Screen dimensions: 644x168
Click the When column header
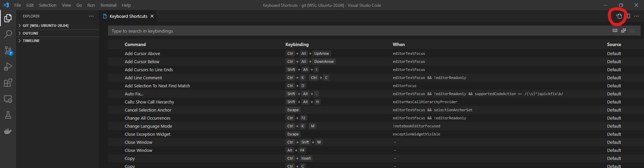coord(399,44)
